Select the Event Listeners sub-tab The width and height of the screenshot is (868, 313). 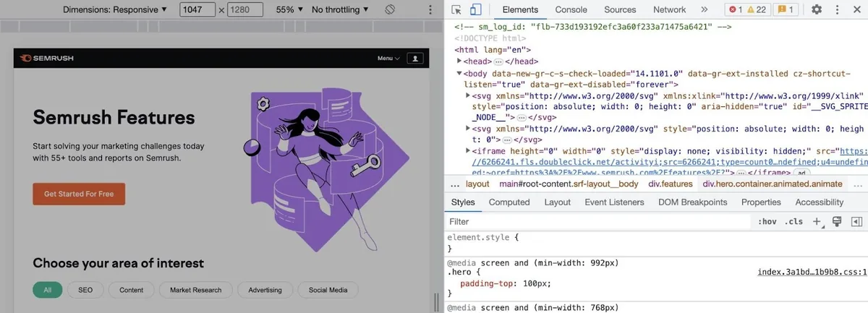click(x=614, y=202)
